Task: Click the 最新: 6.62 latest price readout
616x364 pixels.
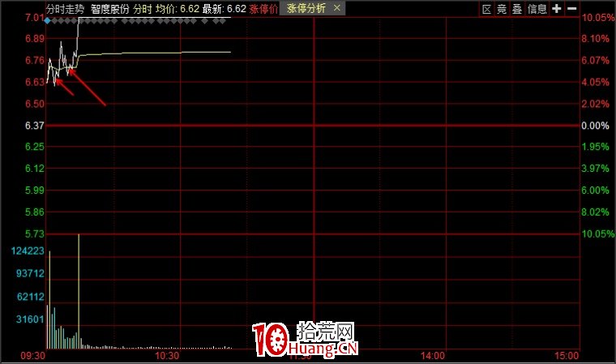Action: [224, 9]
